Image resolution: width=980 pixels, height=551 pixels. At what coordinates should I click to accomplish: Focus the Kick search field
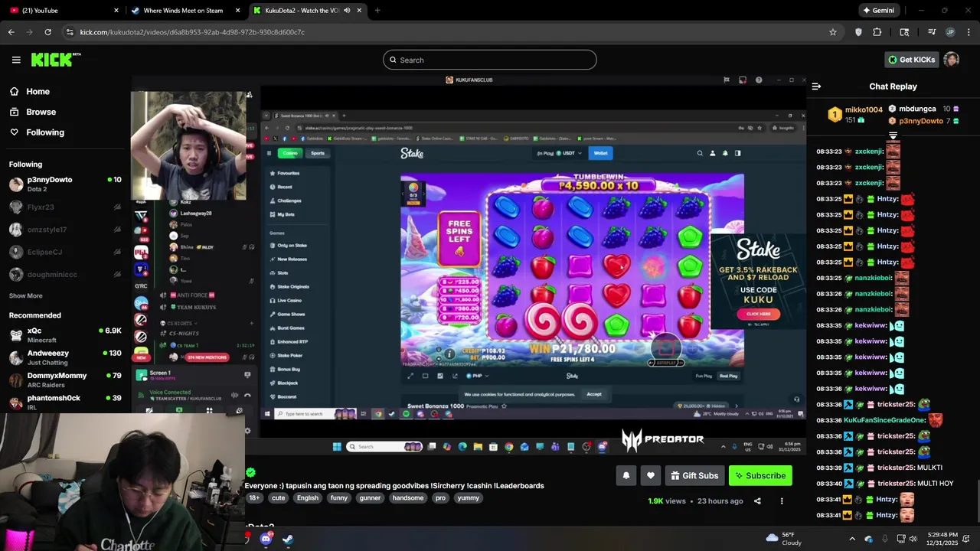tap(490, 60)
